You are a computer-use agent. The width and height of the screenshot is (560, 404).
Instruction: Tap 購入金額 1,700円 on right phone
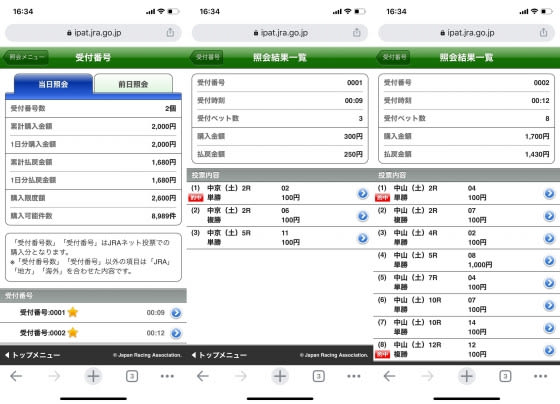pos(537,136)
